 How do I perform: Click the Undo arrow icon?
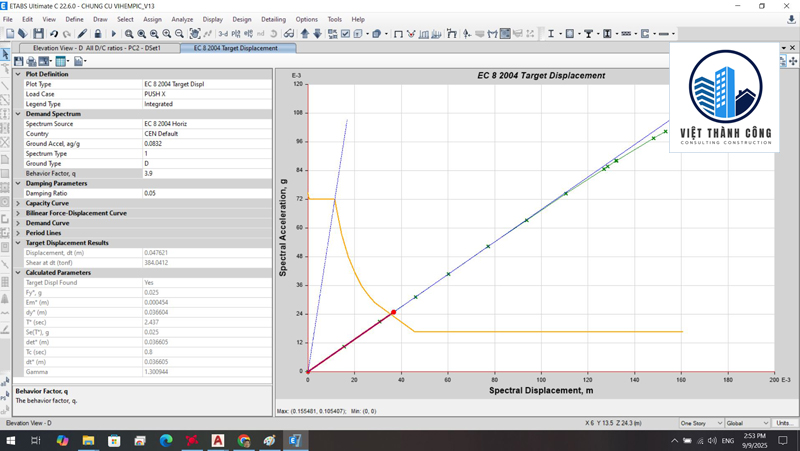click(54, 34)
